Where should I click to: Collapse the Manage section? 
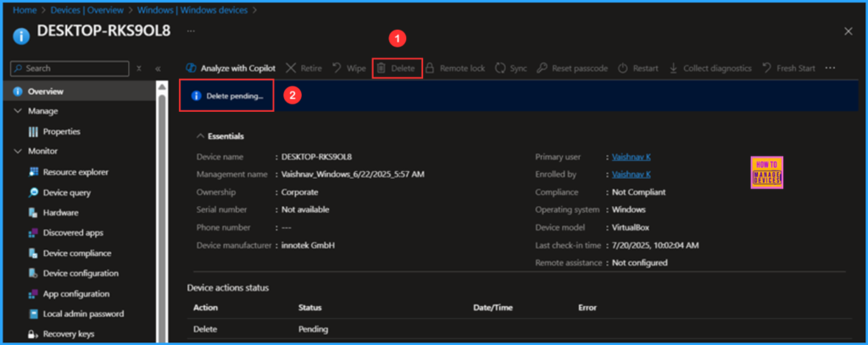(17, 111)
